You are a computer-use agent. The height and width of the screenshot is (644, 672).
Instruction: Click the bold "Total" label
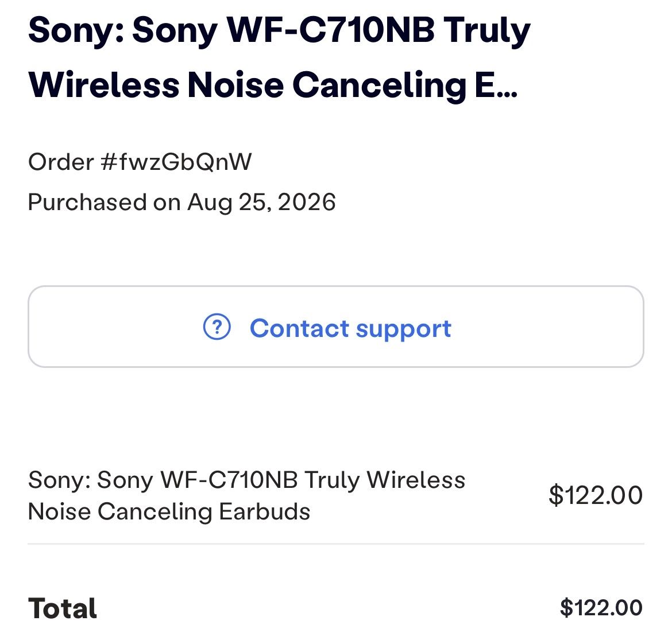63,608
